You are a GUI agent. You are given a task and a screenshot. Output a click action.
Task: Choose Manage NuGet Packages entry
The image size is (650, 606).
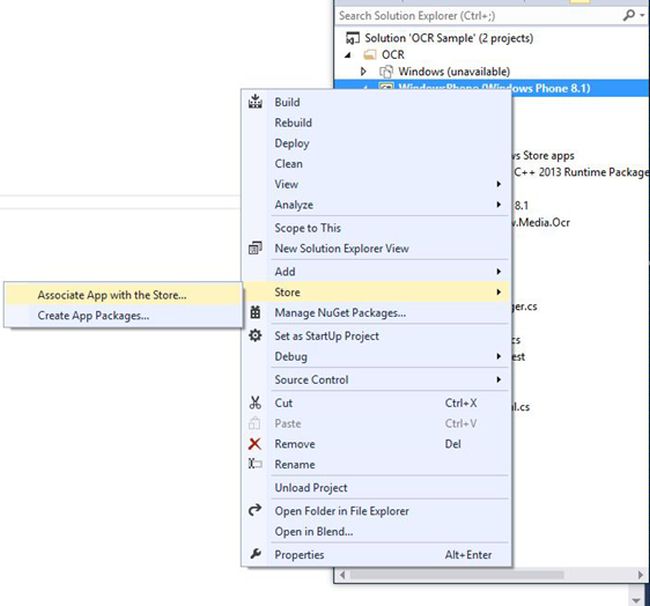coord(377,313)
